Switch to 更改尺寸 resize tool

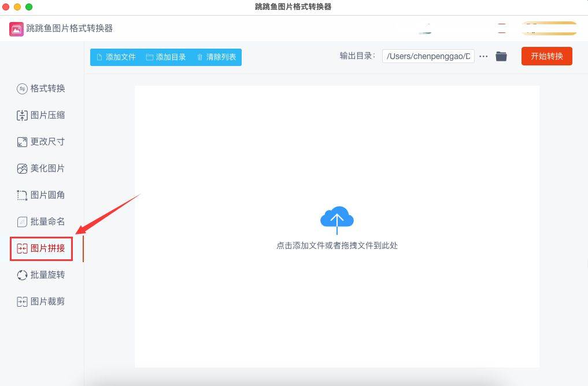coord(41,142)
